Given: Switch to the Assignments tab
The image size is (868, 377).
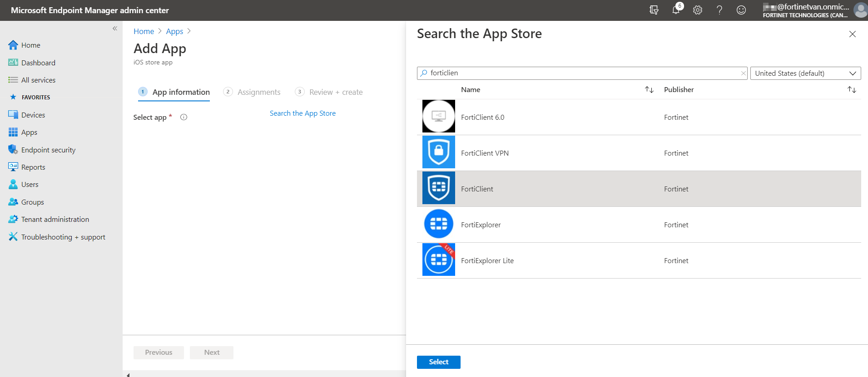Looking at the screenshot, I should pos(258,92).
